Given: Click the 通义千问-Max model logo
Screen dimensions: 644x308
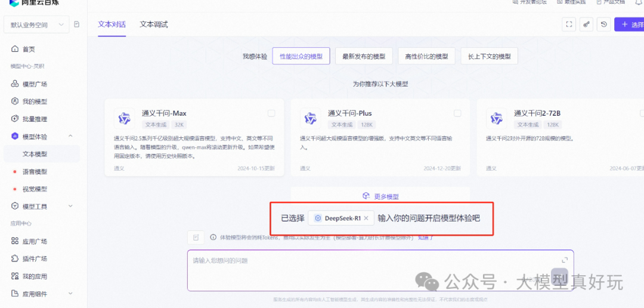Looking at the screenshot, I should pos(124,118).
